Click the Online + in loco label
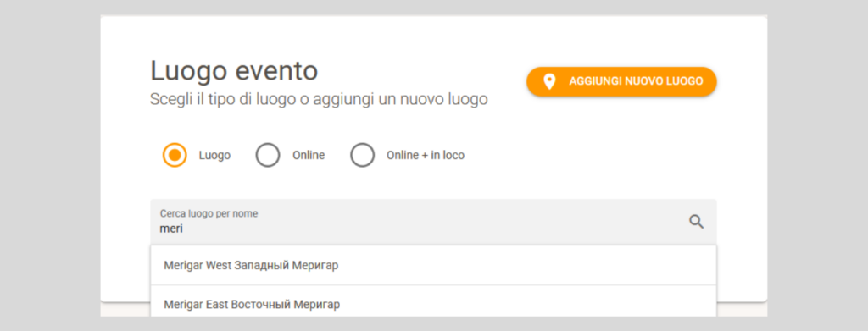Image resolution: width=868 pixels, height=331 pixels. click(426, 155)
